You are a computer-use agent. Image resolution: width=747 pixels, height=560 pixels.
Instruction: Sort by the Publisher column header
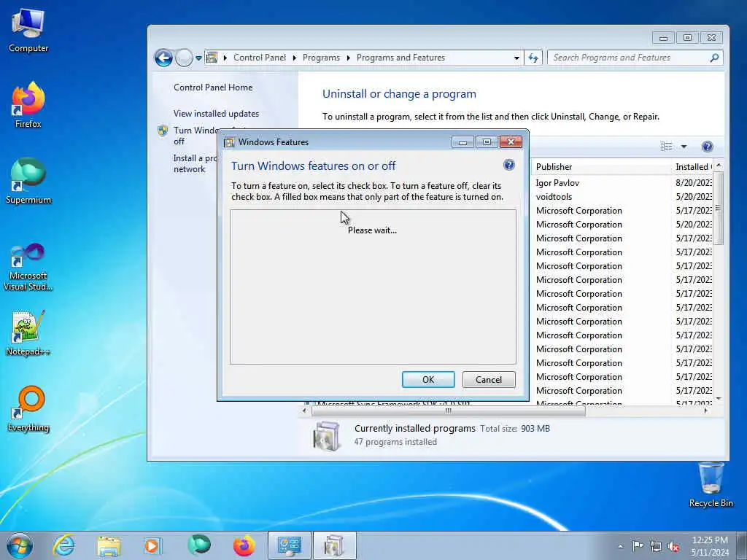click(600, 167)
